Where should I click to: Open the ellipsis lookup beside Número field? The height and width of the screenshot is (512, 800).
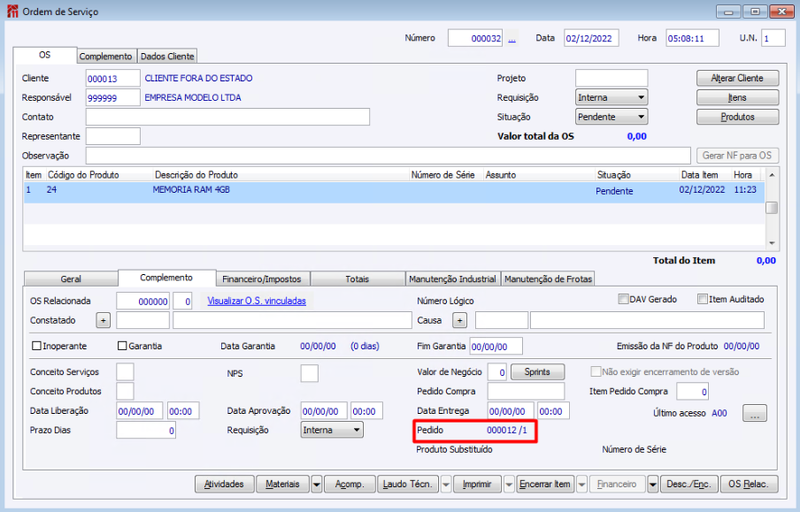click(512, 39)
